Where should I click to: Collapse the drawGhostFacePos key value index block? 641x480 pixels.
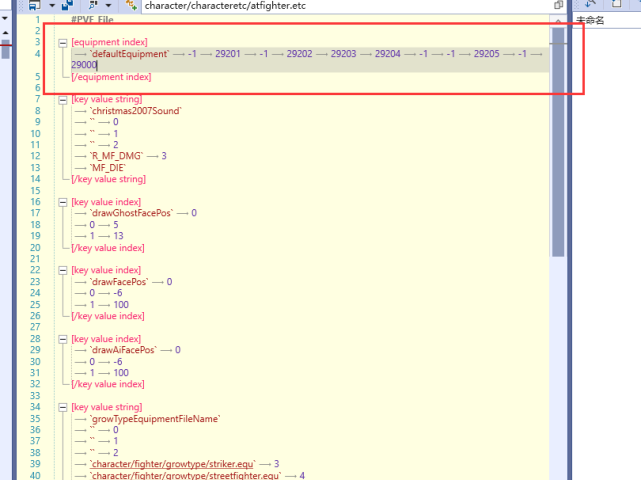pos(63,202)
